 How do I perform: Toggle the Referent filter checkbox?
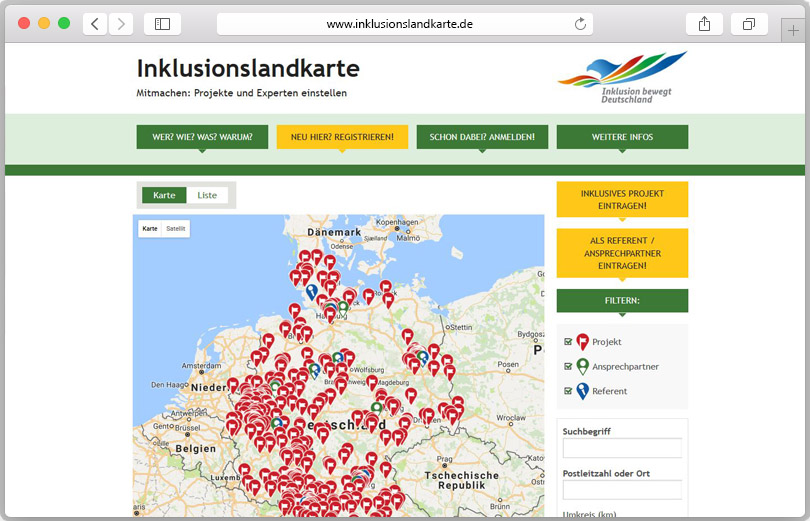568,391
